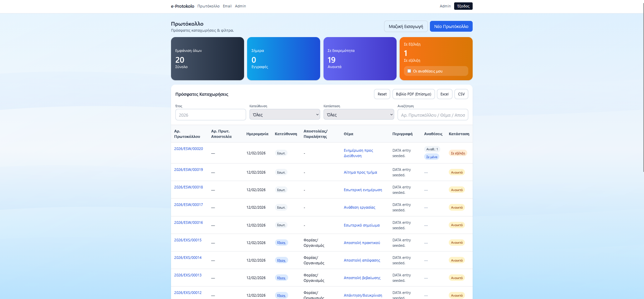Image resolution: width=644 pixels, height=299 pixels.
Task: Click the Νέο Πρωτόκολλο button
Action: tap(451, 26)
